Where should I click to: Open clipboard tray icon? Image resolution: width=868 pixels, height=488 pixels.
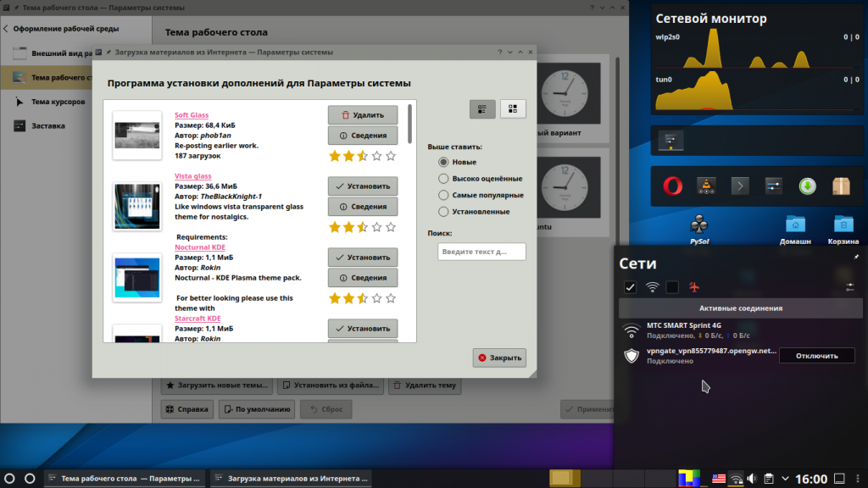(x=768, y=479)
